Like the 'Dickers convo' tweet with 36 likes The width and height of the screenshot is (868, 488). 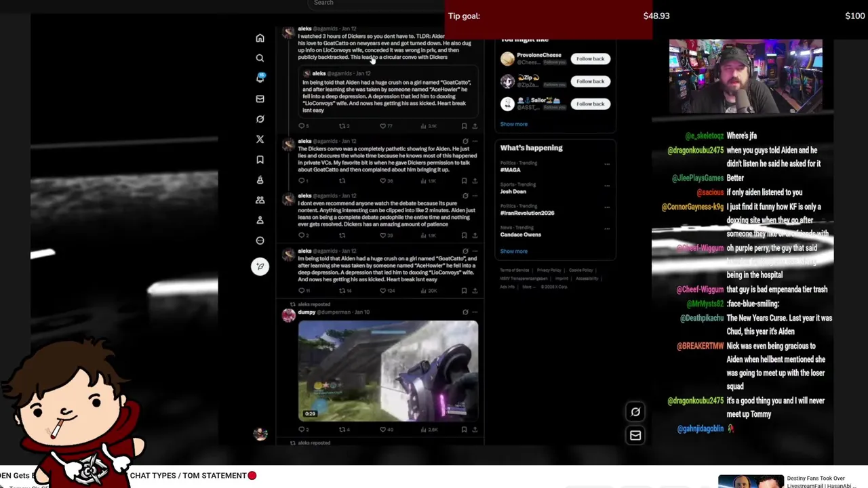[x=385, y=181]
